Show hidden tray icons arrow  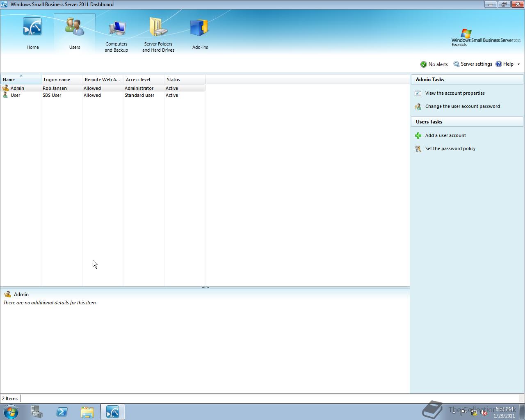454,413
